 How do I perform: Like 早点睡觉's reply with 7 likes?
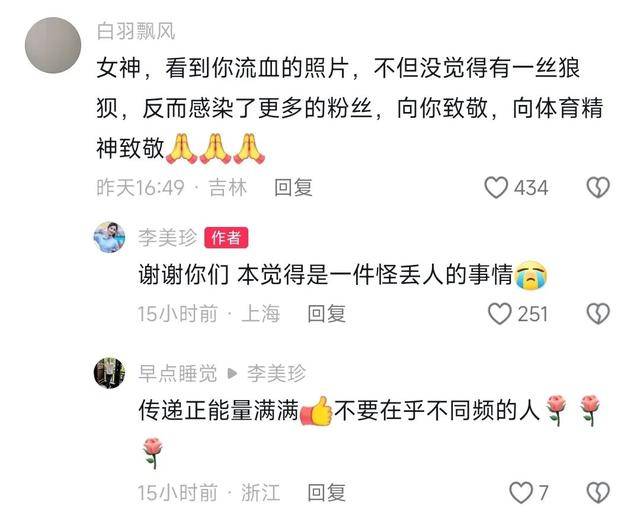point(521,492)
